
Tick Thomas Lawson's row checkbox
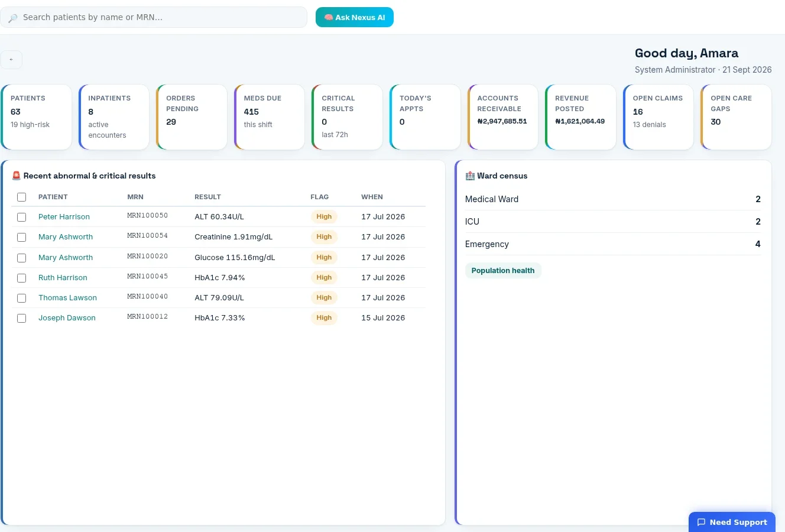(22, 298)
